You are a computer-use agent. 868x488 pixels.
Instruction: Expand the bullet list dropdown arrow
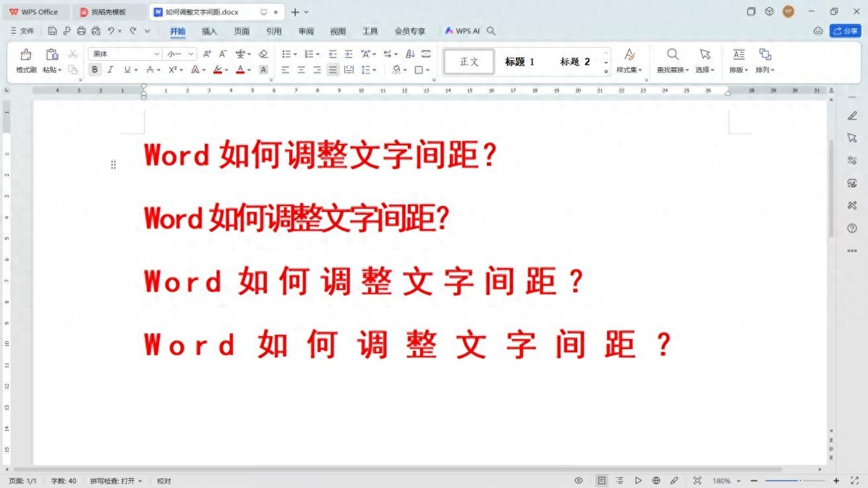click(294, 54)
